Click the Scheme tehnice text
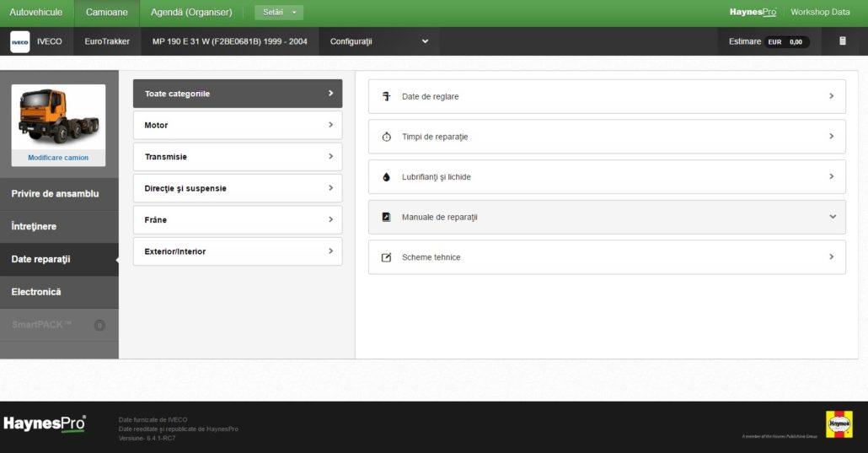This screenshot has width=868, height=453. (x=431, y=257)
